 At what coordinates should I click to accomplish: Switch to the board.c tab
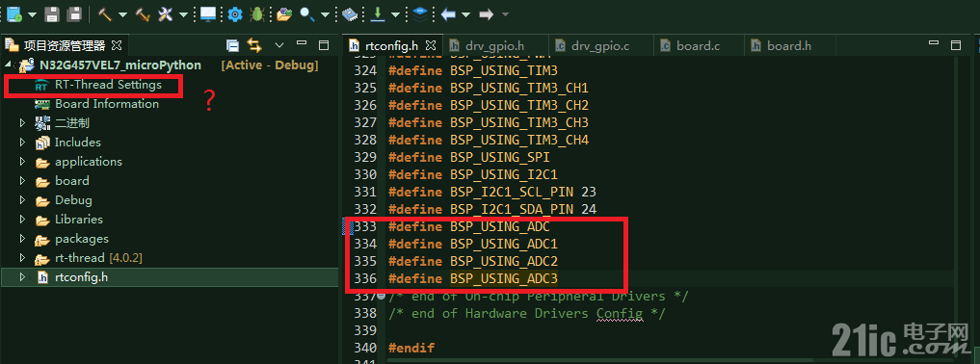698,45
